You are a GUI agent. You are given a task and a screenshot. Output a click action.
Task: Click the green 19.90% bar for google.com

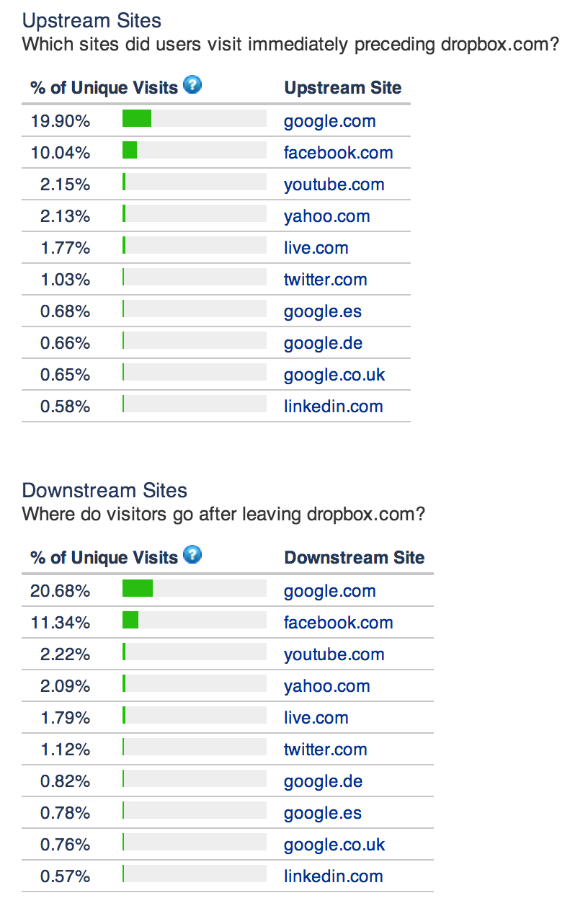tap(137, 119)
